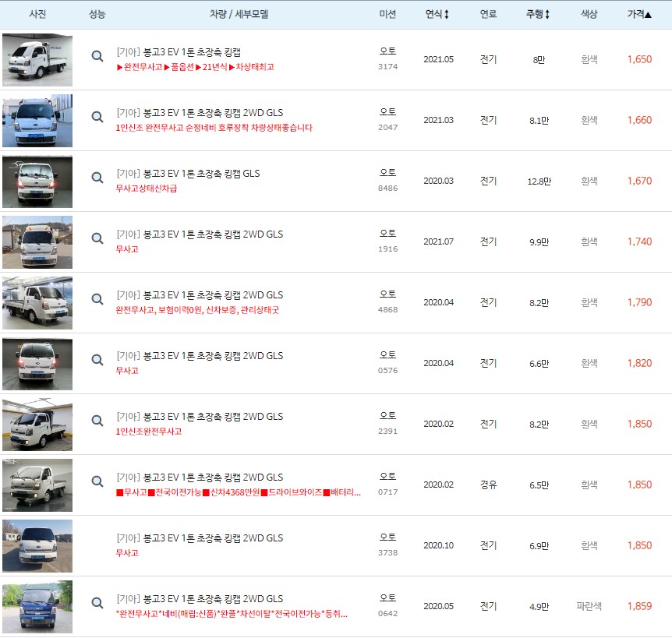Click description '1인신조완전무사고'

pos(149,432)
